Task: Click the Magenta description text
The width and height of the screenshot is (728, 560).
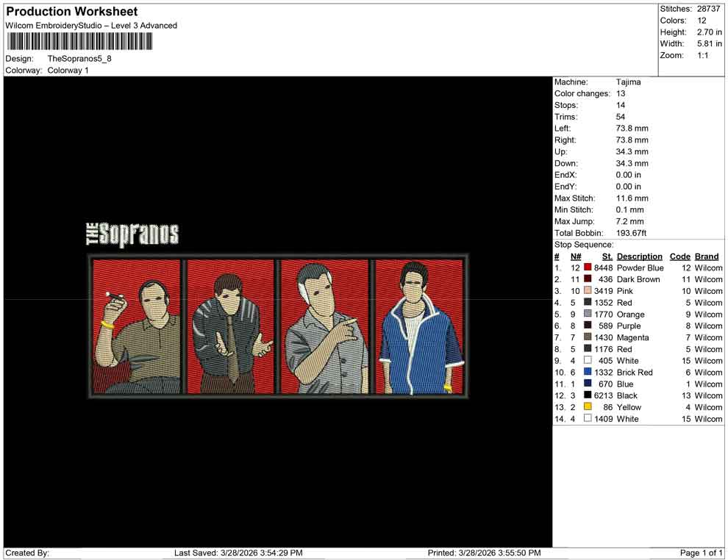Action: (x=633, y=337)
